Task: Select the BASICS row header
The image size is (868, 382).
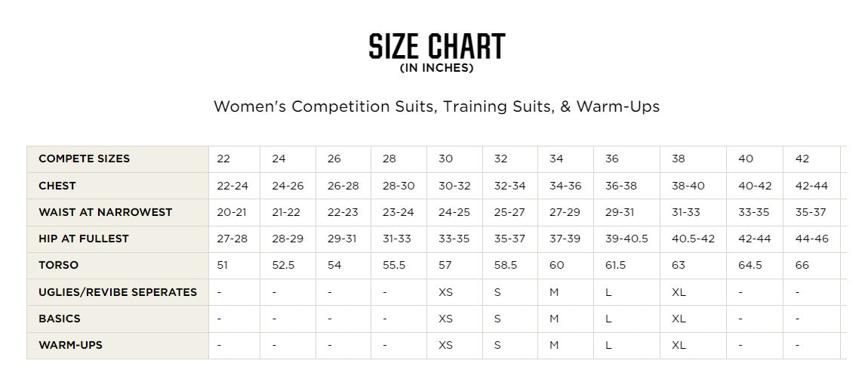Action: (x=60, y=319)
